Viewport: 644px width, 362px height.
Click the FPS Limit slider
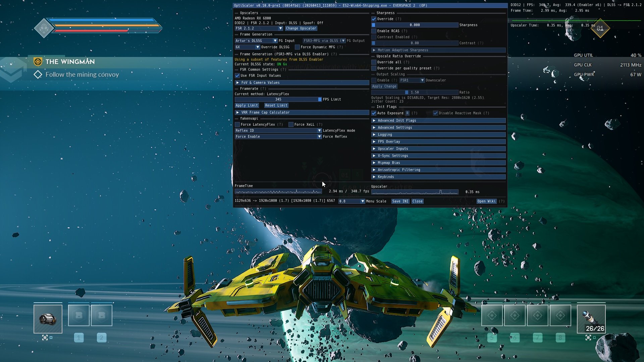(x=278, y=100)
